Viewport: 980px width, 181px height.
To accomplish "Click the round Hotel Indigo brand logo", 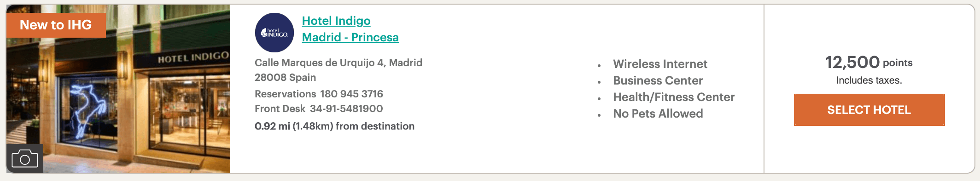I will (x=274, y=33).
